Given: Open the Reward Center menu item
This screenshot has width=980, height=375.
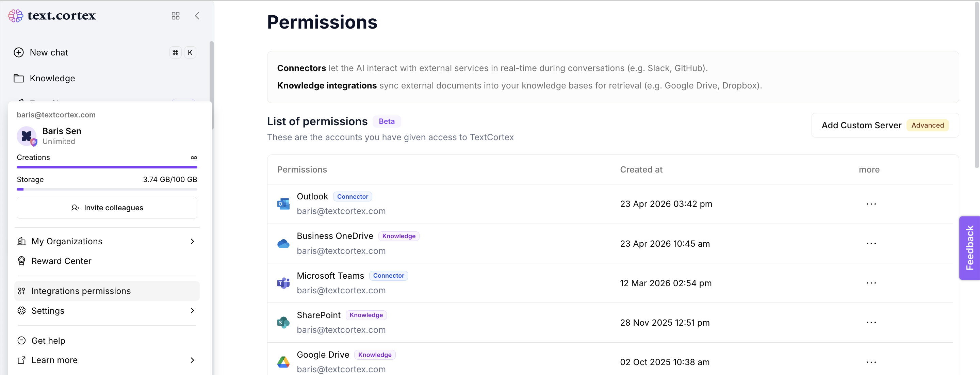Looking at the screenshot, I should (61, 261).
